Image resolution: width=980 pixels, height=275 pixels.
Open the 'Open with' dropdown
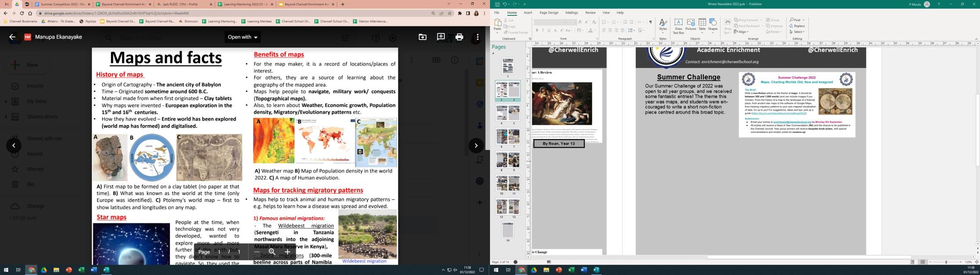coord(243,37)
